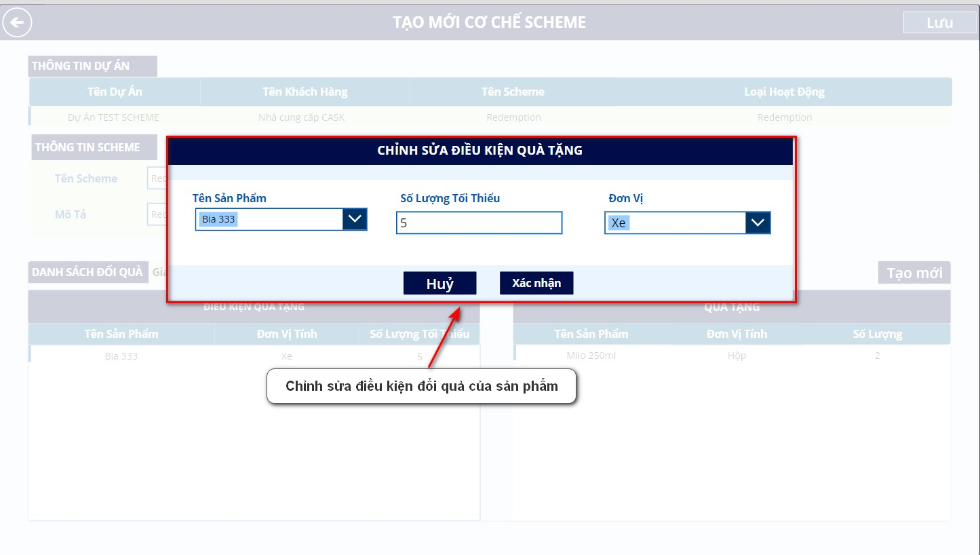Click the Số Lượng header above the 2 cell
The width and height of the screenshot is (980, 555).
pos(878,334)
